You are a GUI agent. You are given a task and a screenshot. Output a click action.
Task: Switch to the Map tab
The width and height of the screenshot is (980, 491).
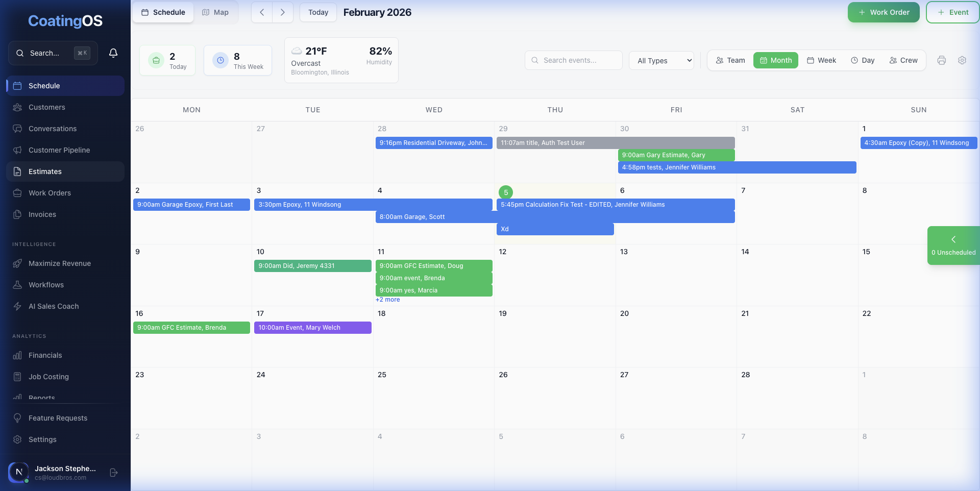click(215, 12)
